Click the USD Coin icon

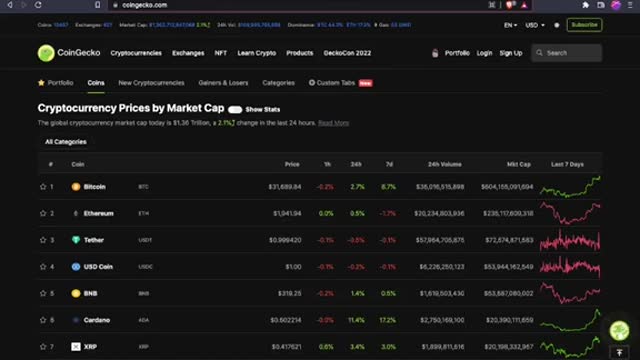pyautogui.click(x=76, y=267)
